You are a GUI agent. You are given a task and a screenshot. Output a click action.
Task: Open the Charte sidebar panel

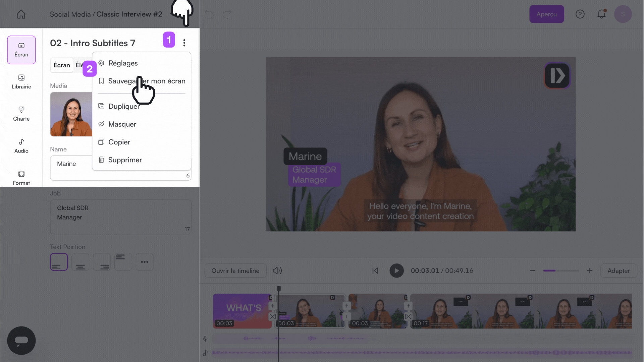pos(21,114)
